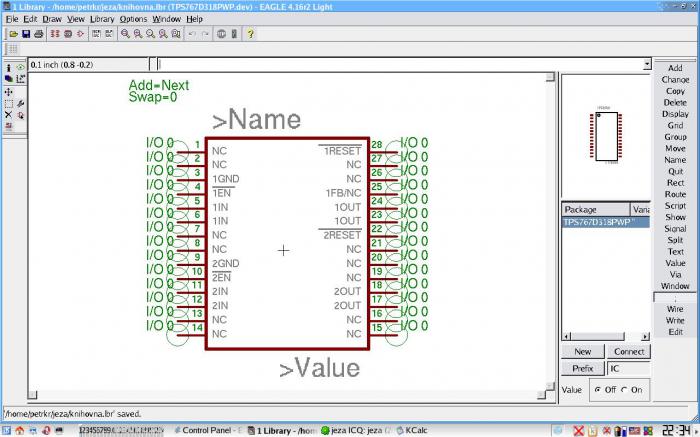Set Value radio button to Off
This screenshot has width=700, height=437.
(x=598, y=390)
